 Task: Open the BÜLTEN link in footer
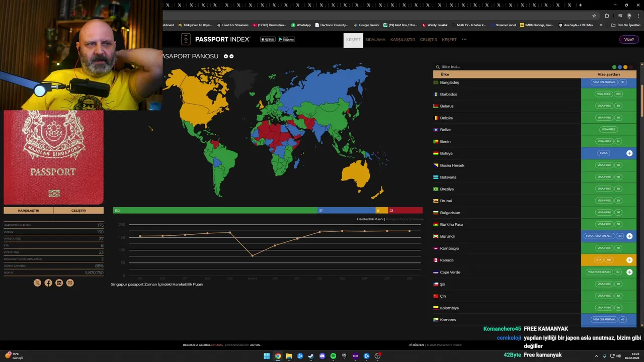tap(416, 345)
